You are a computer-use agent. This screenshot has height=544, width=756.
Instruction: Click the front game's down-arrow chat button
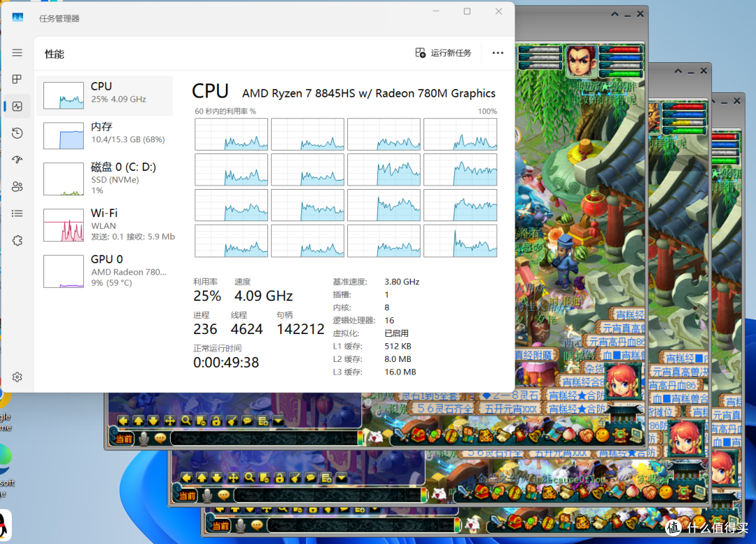click(x=154, y=421)
